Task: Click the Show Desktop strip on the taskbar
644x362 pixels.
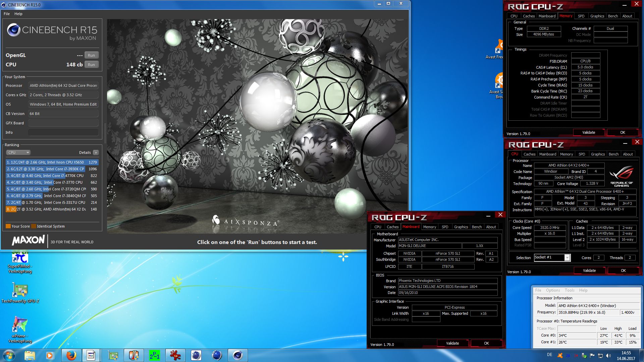Action: (641, 355)
